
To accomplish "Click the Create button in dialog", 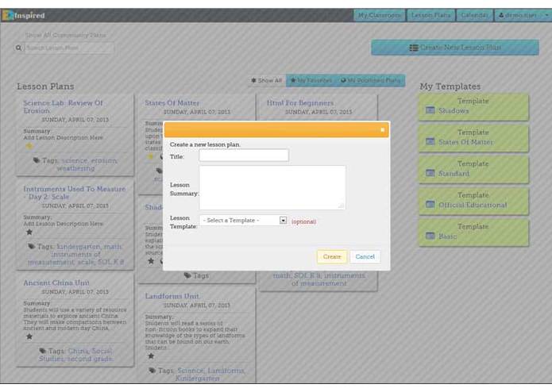I will click(x=332, y=256).
